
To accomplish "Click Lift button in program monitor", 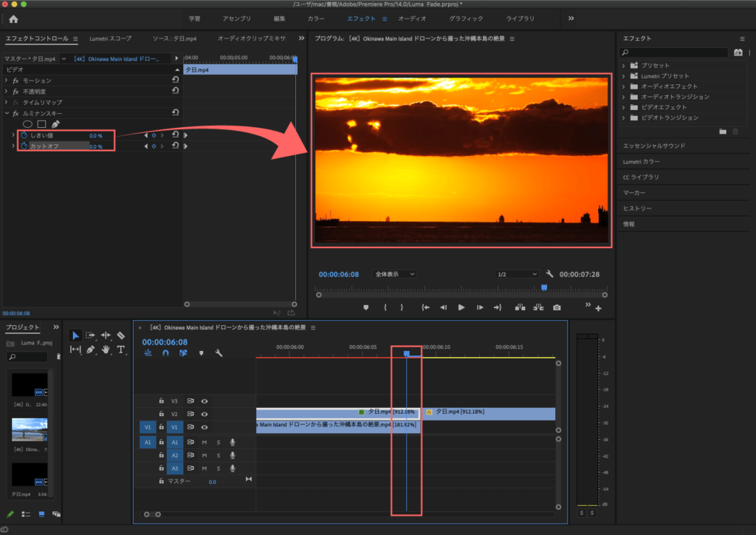I will [520, 307].
